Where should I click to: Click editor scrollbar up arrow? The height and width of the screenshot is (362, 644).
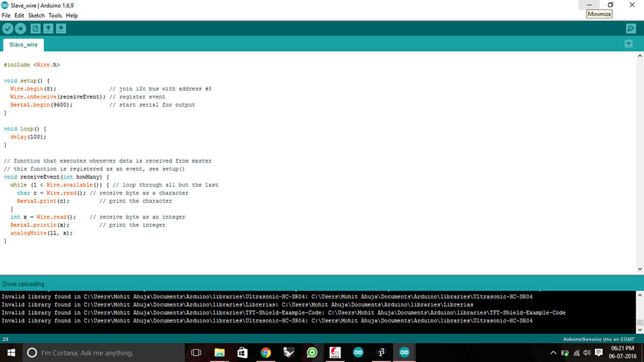click(x=640, y=56)
